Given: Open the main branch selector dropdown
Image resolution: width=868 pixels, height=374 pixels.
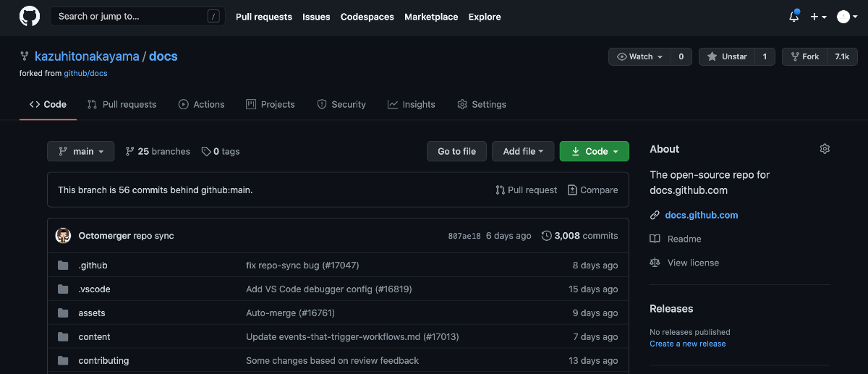Looking at the screenshot, I should 80,151.
